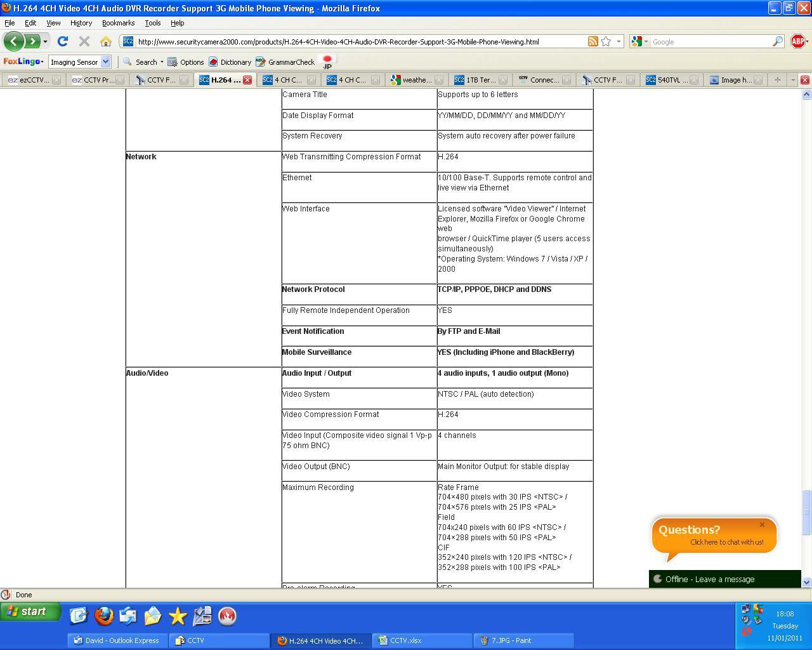The image size is (812, 650).
Task: Close the 540TVL tab
Action: tap(694, 80)
